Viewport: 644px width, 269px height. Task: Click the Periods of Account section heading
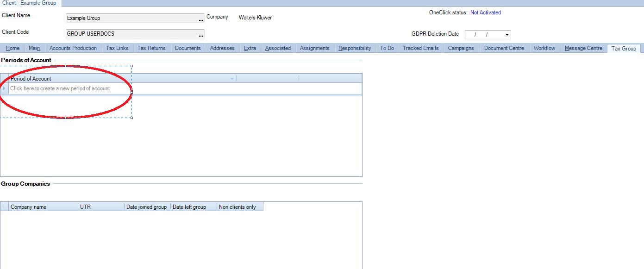click(x=26, y=60)
